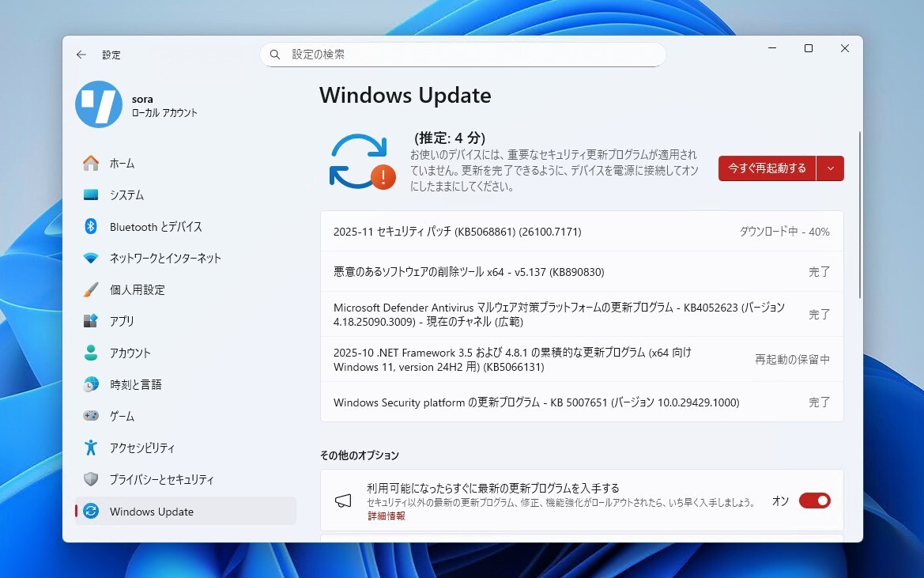This screenshot has height=578, width=924.
Task: Click the プライバシーとセキュリティ shield icon
Action: 91,479
